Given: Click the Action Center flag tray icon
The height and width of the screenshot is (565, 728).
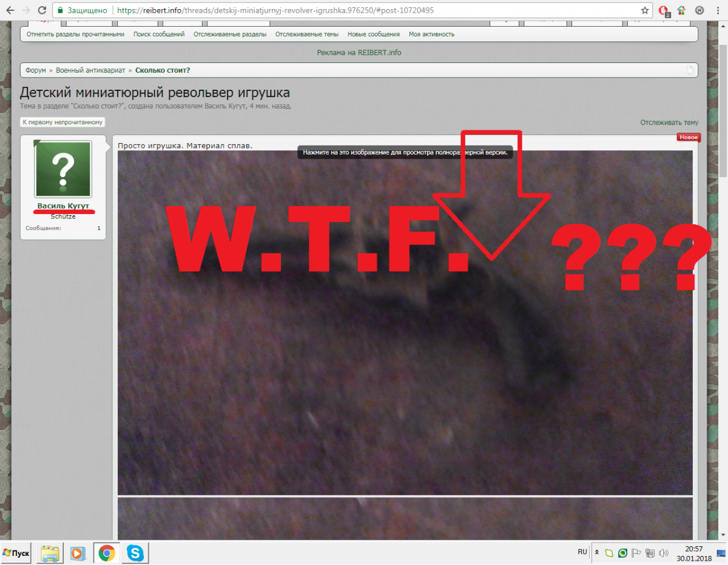Looking at the screenshot, I should 636,553.
